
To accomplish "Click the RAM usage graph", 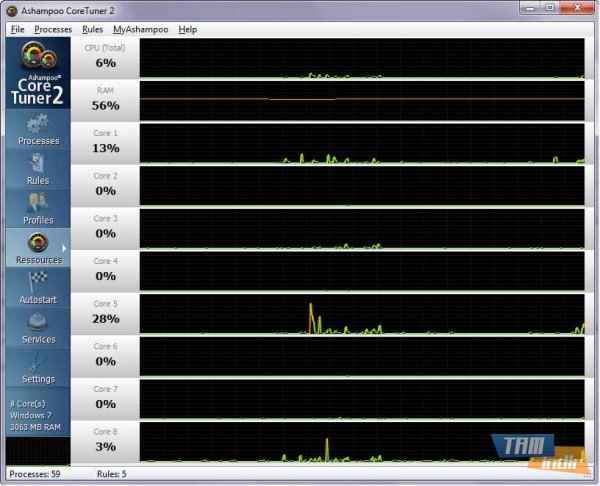I will (x=362, y=101).
